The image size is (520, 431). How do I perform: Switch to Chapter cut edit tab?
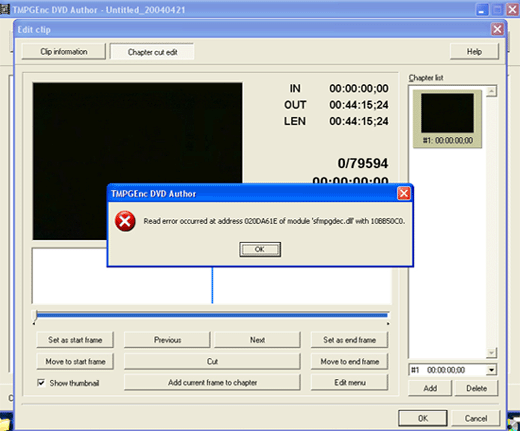pos(152,52)
